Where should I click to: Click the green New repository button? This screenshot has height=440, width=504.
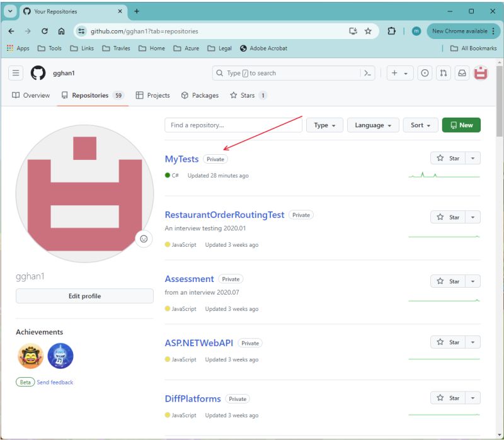(x=462, y=125)
